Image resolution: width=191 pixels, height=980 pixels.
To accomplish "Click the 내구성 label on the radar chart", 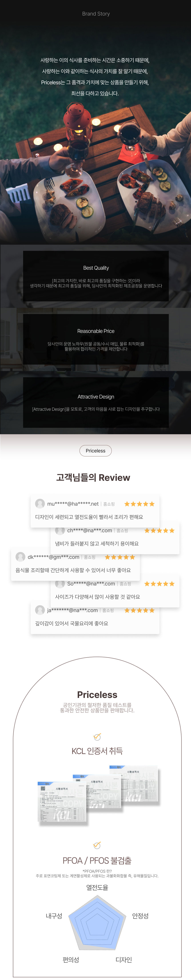I will coord(54,916).
